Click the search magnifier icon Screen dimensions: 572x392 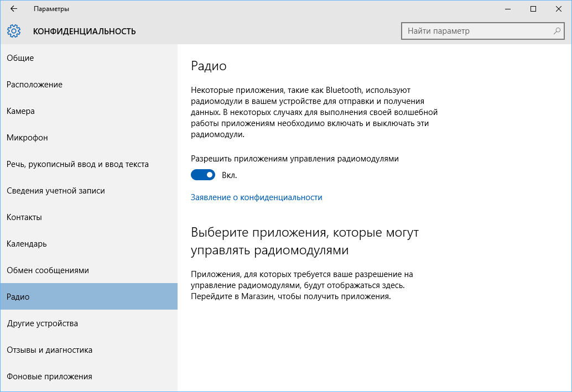[556, 31]
